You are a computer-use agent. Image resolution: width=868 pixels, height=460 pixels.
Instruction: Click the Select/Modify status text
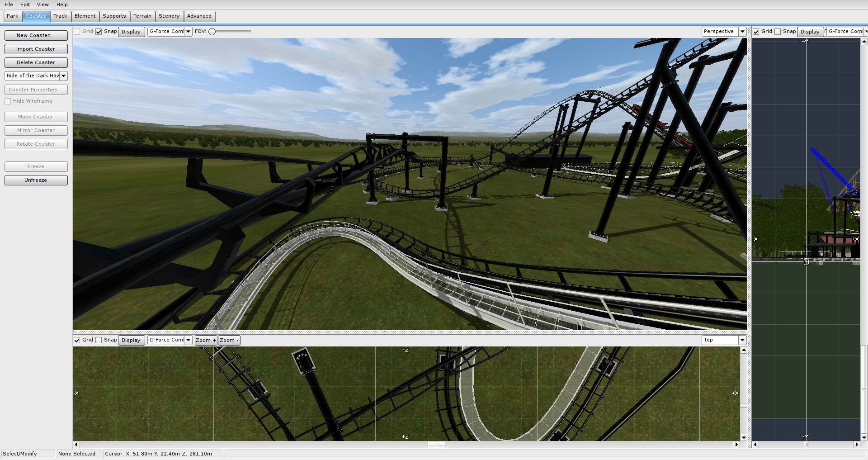[x=20, y=454]
